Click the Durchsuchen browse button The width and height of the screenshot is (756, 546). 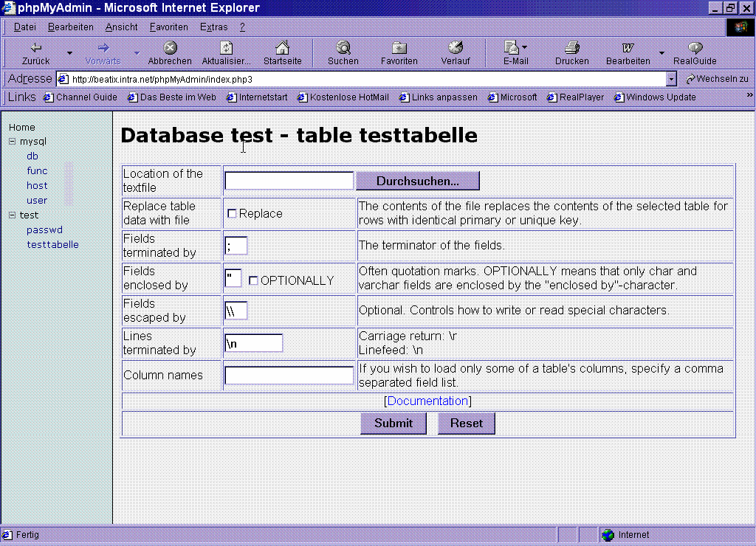[418, 181]
